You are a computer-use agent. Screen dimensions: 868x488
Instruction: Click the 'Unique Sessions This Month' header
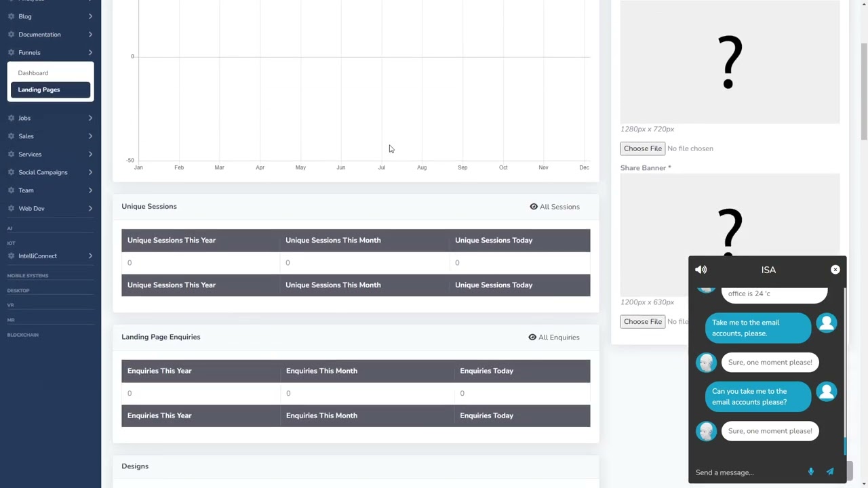333,240
